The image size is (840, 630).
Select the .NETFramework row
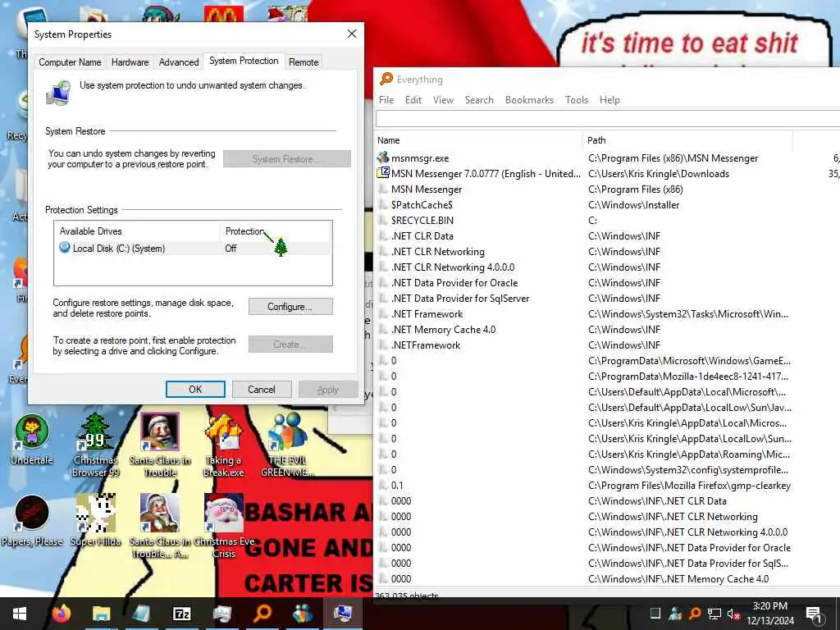coord(608,345)
